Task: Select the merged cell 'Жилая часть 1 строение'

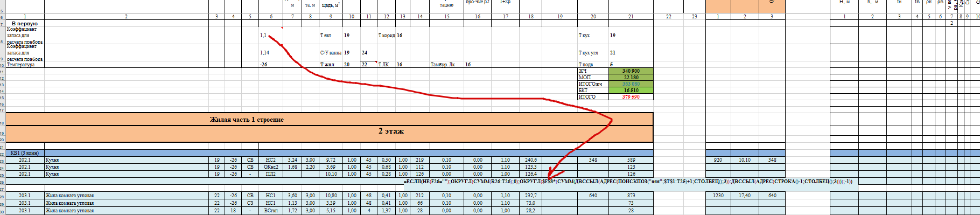Action: pyautogui.click(x=329, y=120)
